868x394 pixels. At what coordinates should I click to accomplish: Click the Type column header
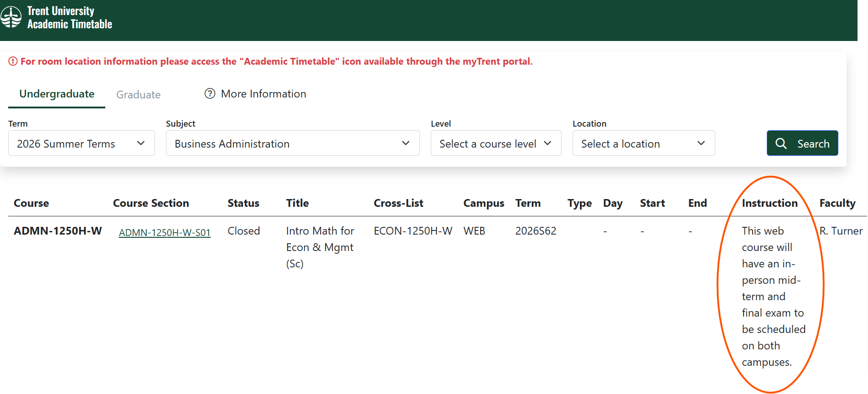click(579, 204)
